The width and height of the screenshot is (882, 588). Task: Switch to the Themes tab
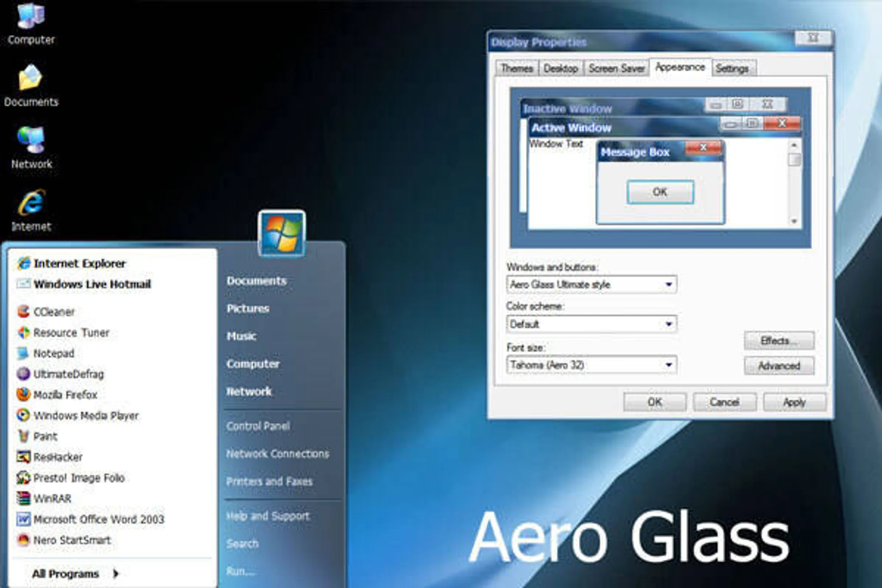coord(517,68)
